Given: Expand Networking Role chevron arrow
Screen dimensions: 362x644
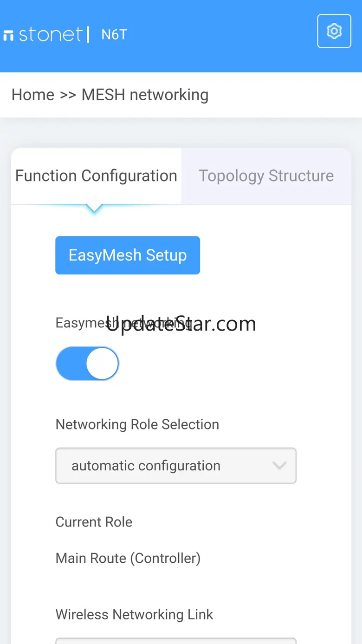Looking at the screenshot, I should coord(279,465).
